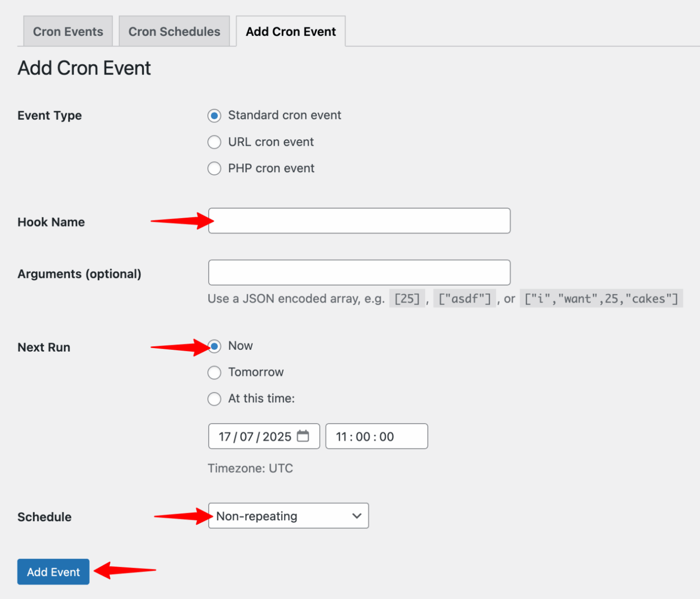The image size is (700, 599).
Task: Click the blue Add Event button
Action: coord(53,572)
